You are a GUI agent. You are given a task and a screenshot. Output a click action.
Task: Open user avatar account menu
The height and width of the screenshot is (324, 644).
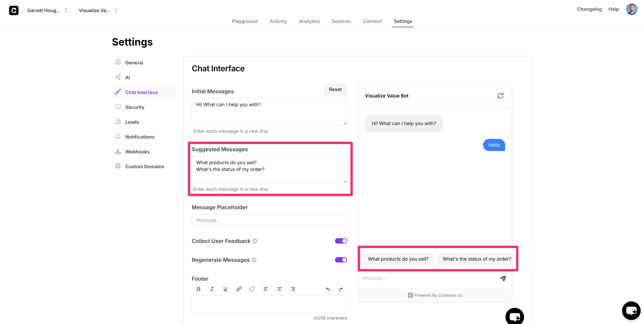pos(632,9)
